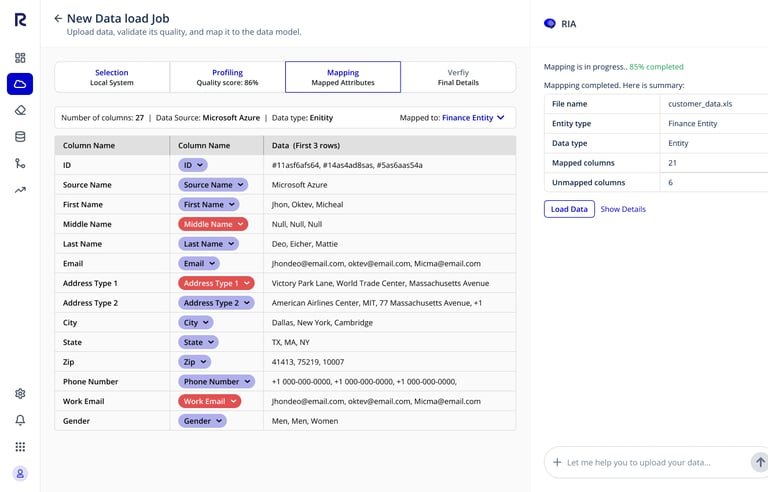Expand the Phone Number mapping dropdown

pyautogui.click(x=214, y=381)
